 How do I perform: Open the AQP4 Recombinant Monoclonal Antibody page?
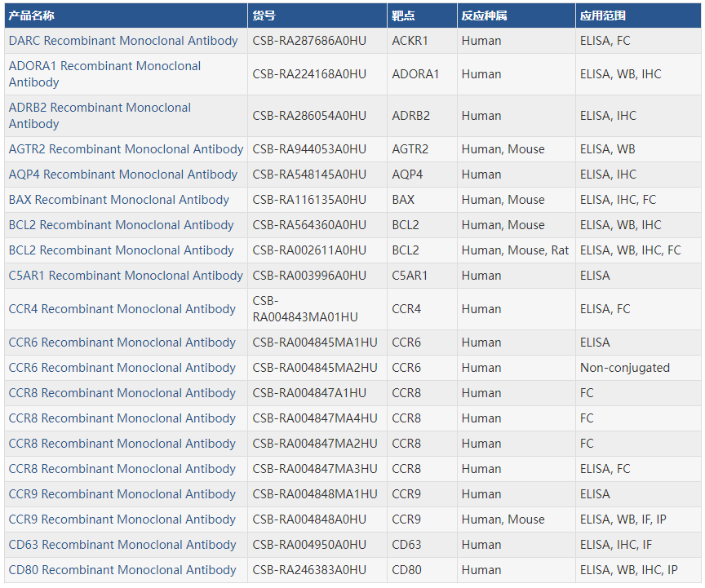point(123,175)
